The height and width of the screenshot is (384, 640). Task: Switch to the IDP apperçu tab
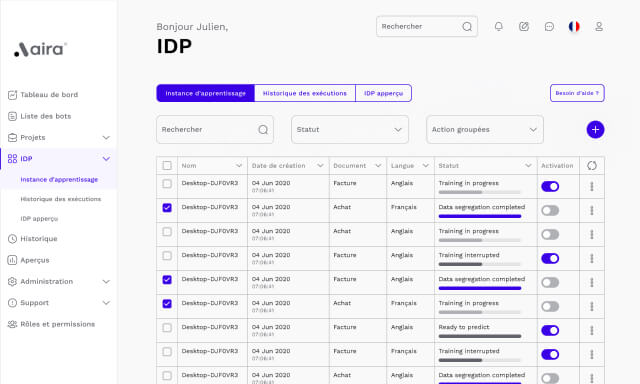point(384,93)
